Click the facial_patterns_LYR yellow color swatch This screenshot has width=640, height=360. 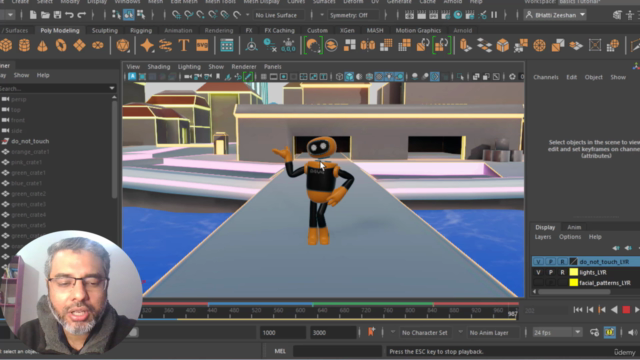[x=573, y=282]
